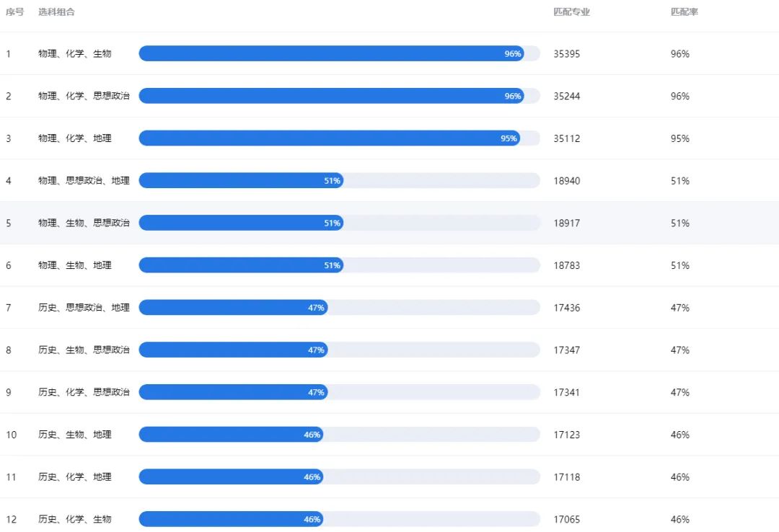The height and width of the screenshot is (532, 779).
Task: Select the 物理、化学、地理 row label
Action: [75, 138]
